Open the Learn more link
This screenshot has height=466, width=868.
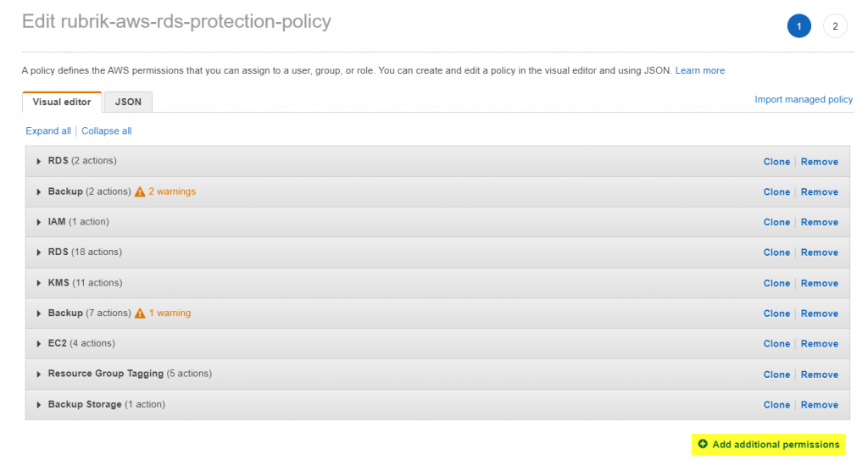[x=699, y=70]
